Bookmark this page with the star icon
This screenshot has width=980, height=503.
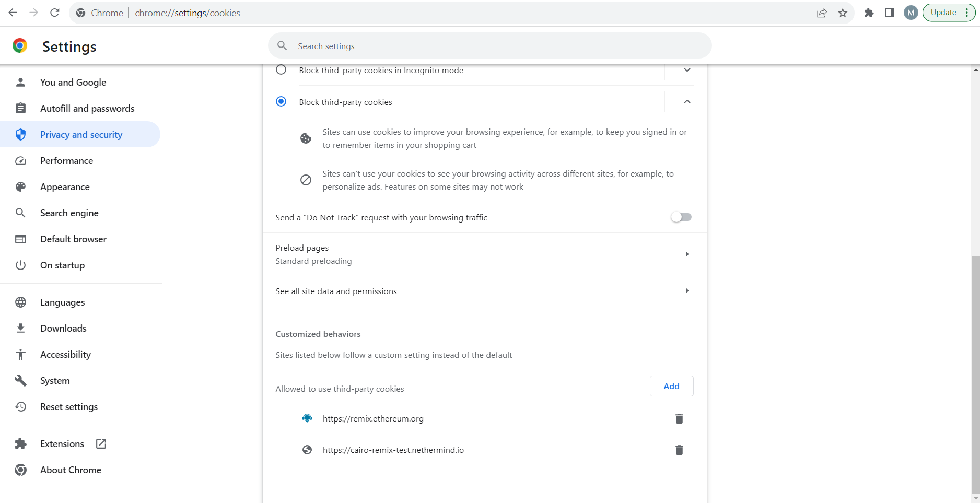click(843, 13)
